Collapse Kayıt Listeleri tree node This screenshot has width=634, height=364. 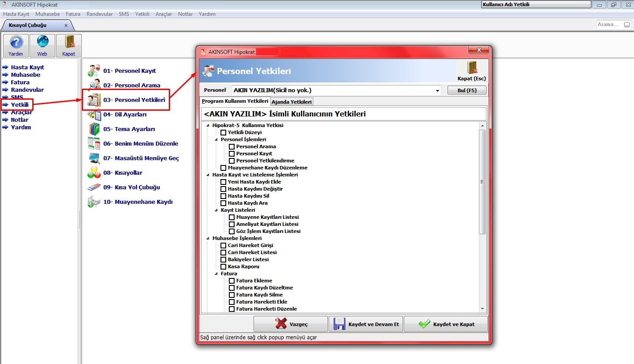point(216,210)
